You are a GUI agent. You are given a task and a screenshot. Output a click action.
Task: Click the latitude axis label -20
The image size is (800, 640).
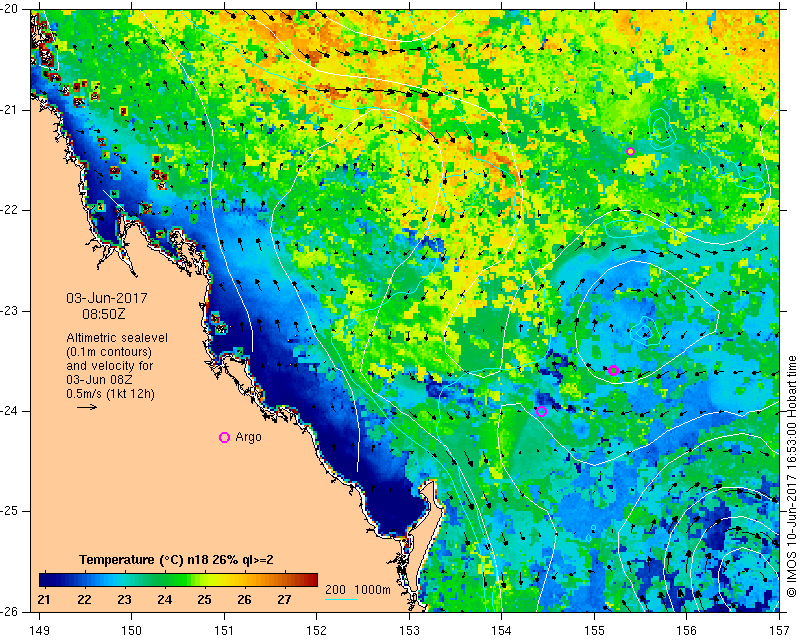point(9,10)
